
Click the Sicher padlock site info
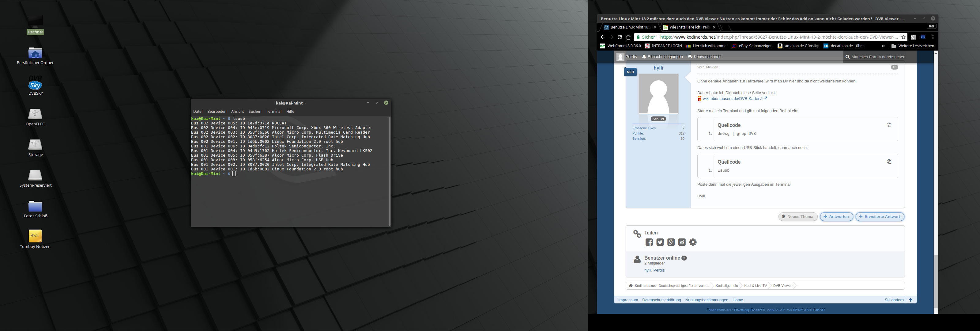[x=646, y=37]
